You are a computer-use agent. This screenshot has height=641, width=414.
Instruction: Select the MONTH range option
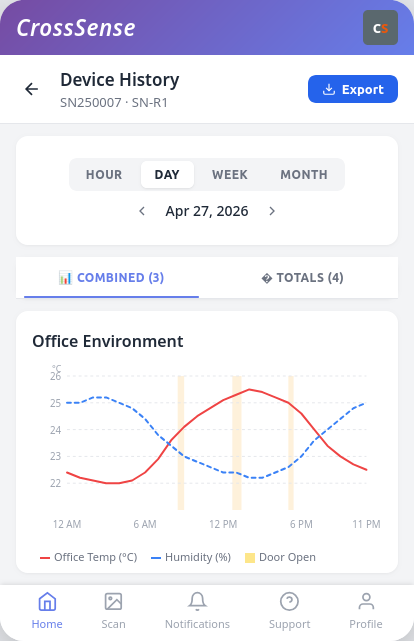304,175
